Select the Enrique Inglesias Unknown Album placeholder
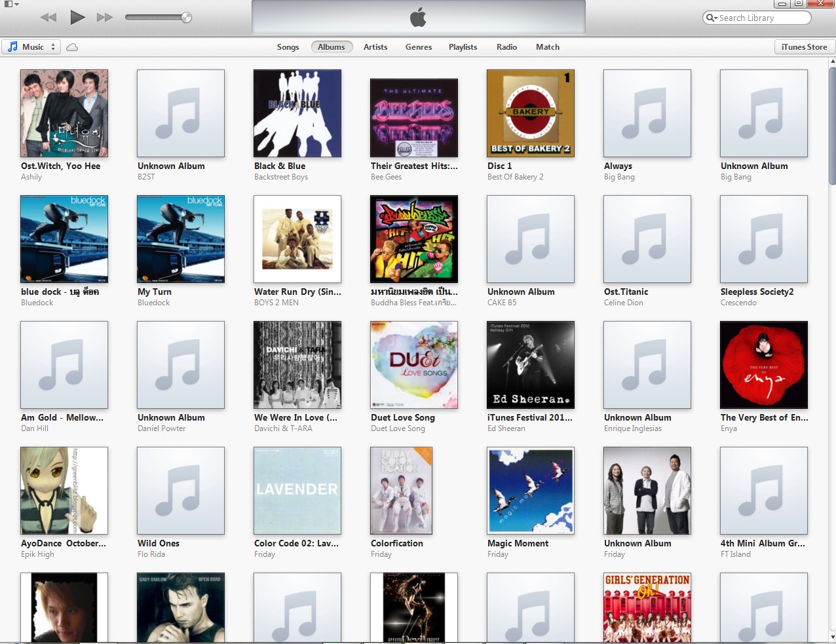 (x=647, y=365)
